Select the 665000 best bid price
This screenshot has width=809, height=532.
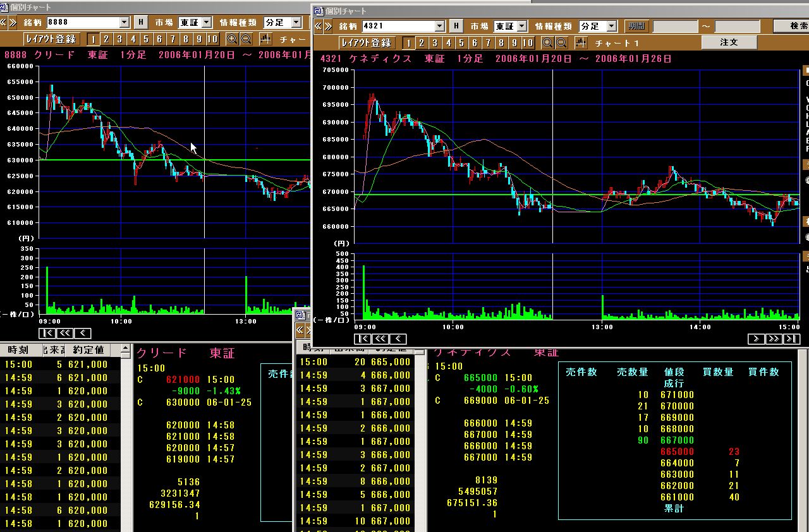click(x=677, y=452)
